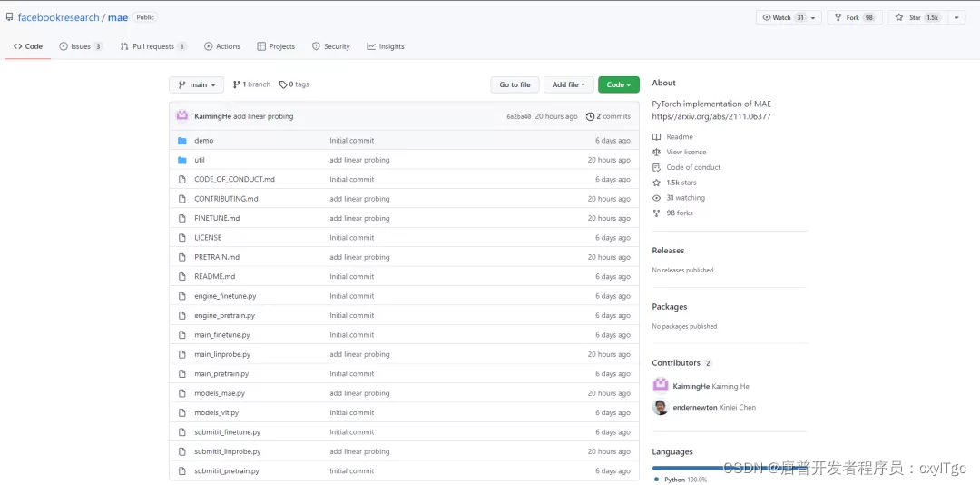Image resolution: width=980 pixels, height=485 pixels.
Task: Click the file icon for models_mae.py
Action: [181, 393]
